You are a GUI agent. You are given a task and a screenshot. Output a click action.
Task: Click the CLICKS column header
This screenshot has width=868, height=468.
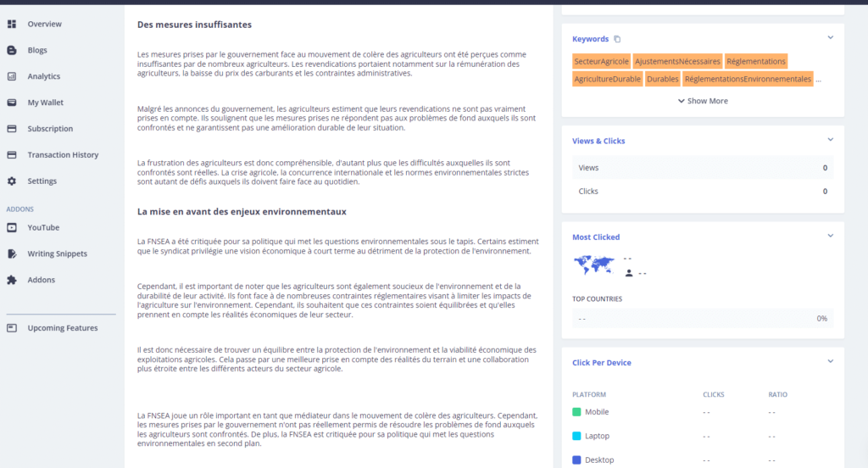pyautogui.click(x=714, y=395)
